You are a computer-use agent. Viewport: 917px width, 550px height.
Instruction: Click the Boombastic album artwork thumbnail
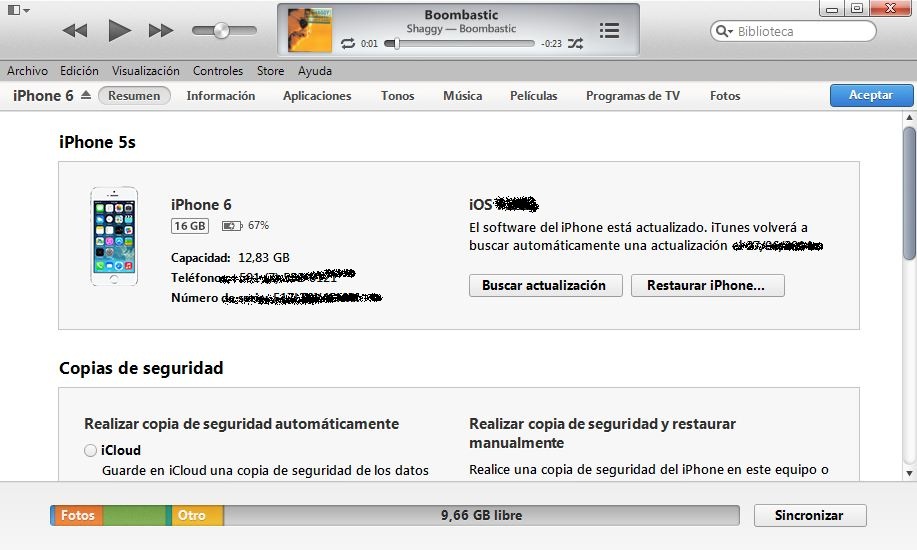click(310, 30)
